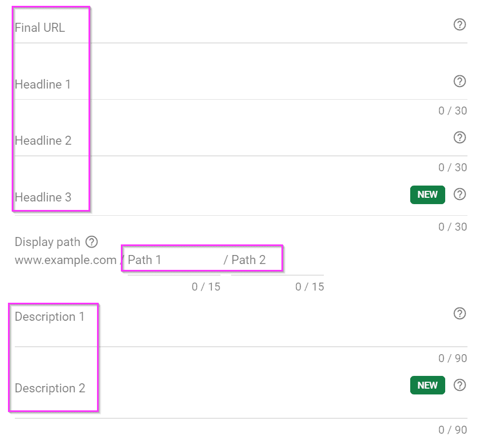Click the www.example.com display URL text
The height and width of the screenshot is (448, 477).
coord(65,260)
